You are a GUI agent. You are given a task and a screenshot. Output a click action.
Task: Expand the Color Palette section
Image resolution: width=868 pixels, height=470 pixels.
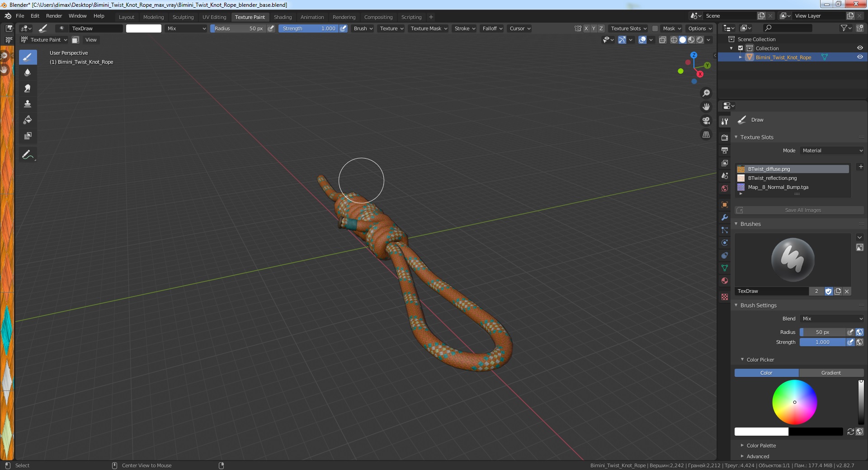coord(761,446)
